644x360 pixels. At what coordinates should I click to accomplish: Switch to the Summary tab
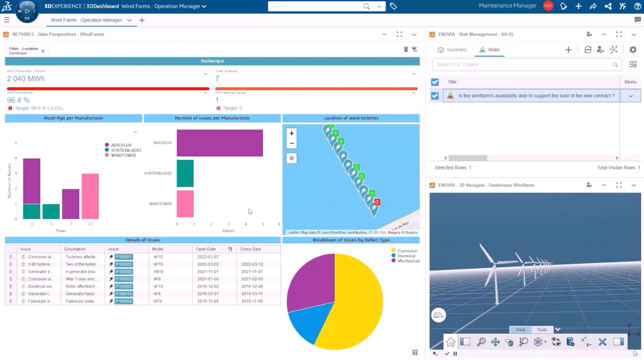452,50
